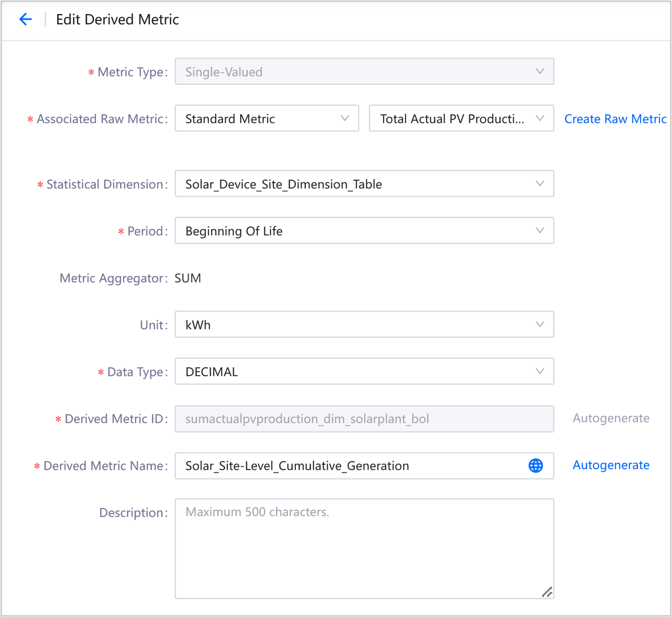This screenshot has height=617, width=672.
Task: Expand the Period dropdown
Action: point(364,231)
